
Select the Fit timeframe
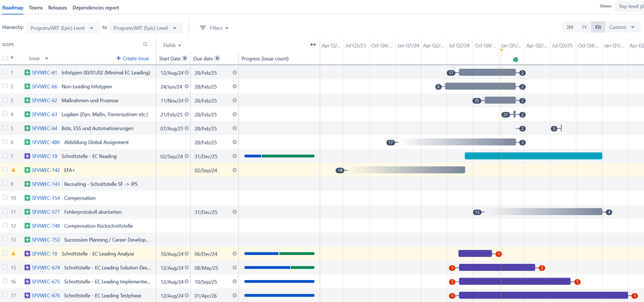[598, 28]
